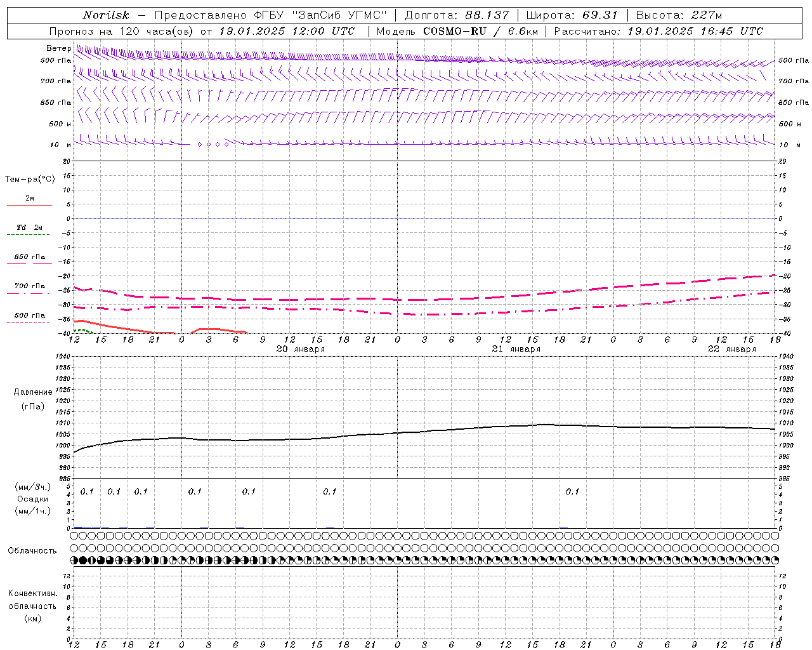This screenshot has width=812, height=650.
Task: Click the Рассчитано: 19.01.2025 16:45 UTC timestamp
Action: click(x=658, y=31)
